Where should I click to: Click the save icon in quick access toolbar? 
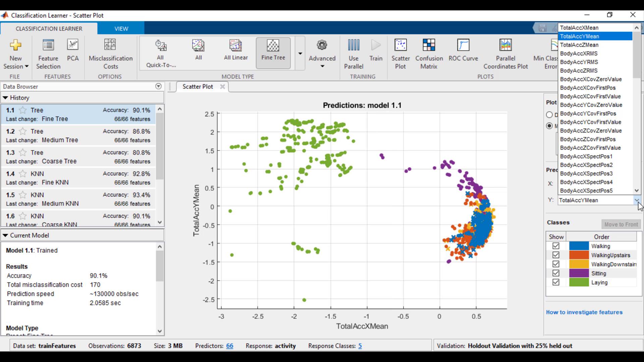pos(542,28)
